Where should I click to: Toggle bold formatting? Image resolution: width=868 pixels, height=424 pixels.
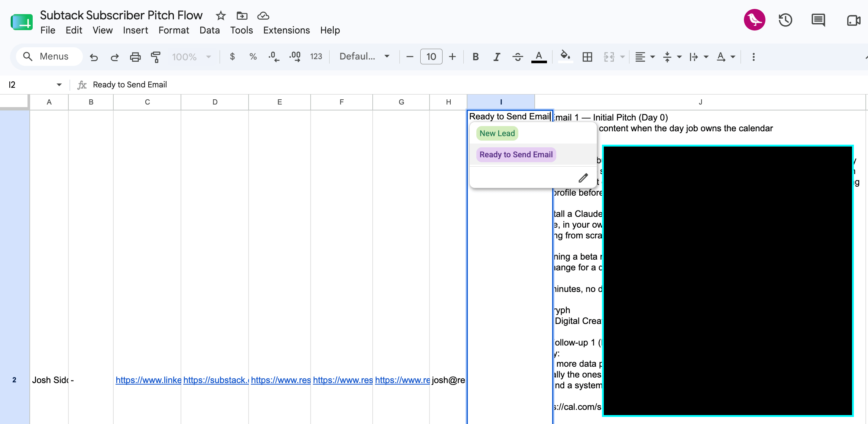(476, 57)
